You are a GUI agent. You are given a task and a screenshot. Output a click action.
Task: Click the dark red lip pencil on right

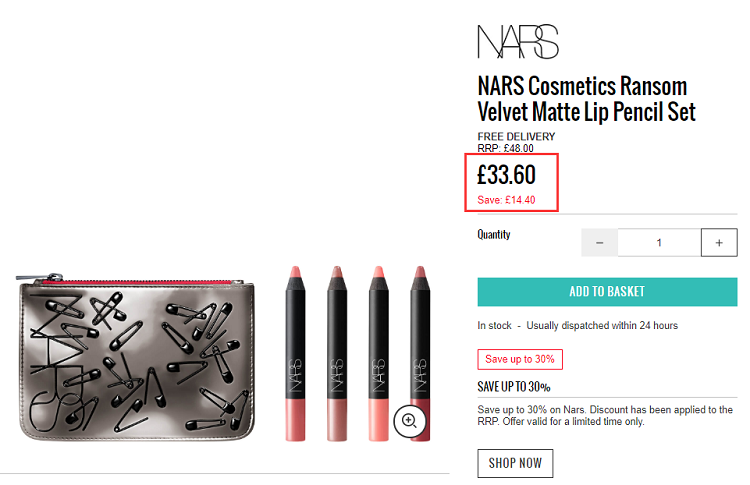click(x=420, y=353)
